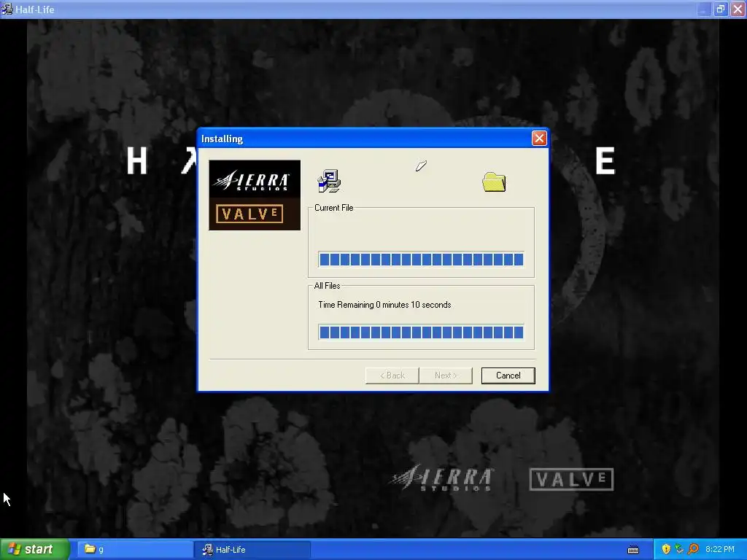This screenshot has height=560, width=747.
Task: Click the Sierra Studios background logo
Action: pos(441,478)
